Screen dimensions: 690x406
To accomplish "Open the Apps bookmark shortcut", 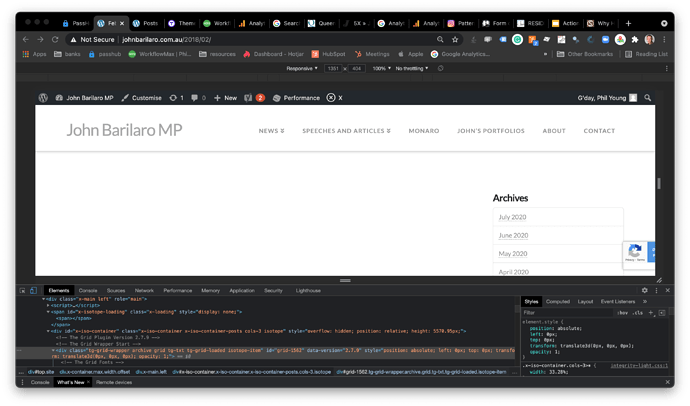I will click(34, 54).
